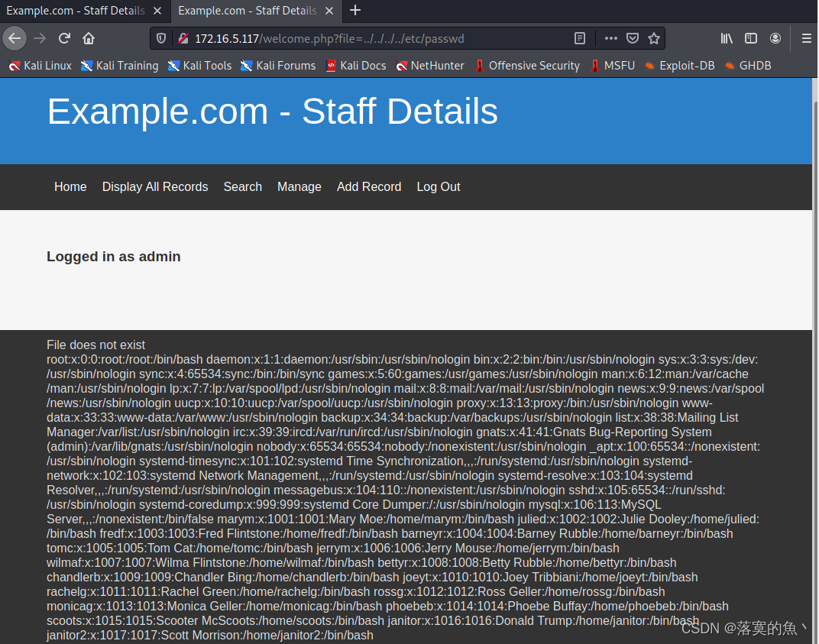Open the Kali Forums bookmark
819x644 pixels.
pyautogui.click(x=278, y=66)
